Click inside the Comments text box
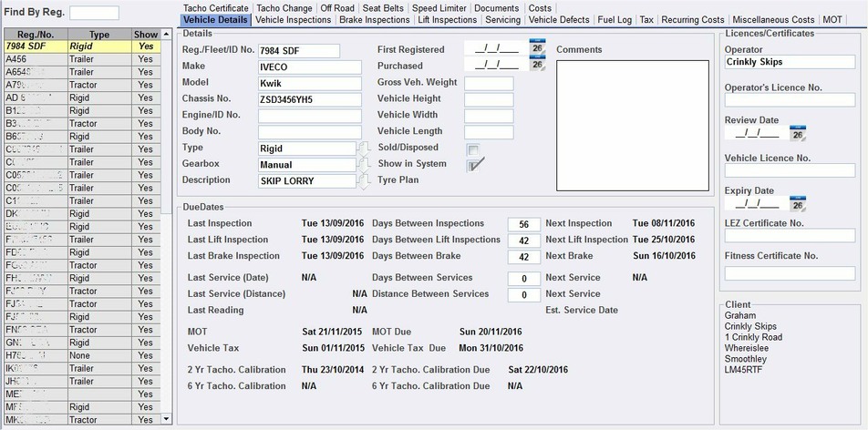The width and height of the screenshot is (868, 430). click(x=633, y=126)
